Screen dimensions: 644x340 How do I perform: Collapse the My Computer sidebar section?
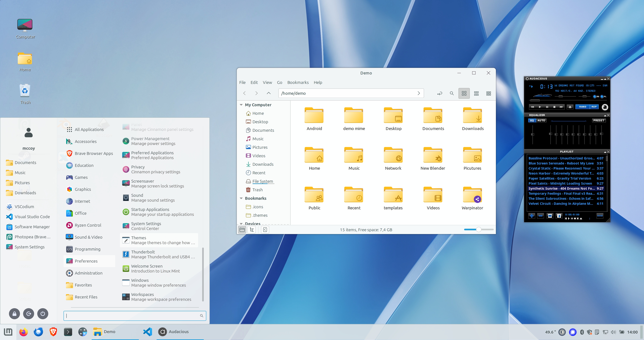coord(241,105)
